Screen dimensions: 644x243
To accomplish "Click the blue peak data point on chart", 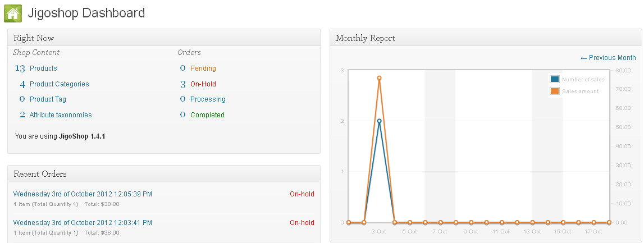I will click(x=380, y=121).
